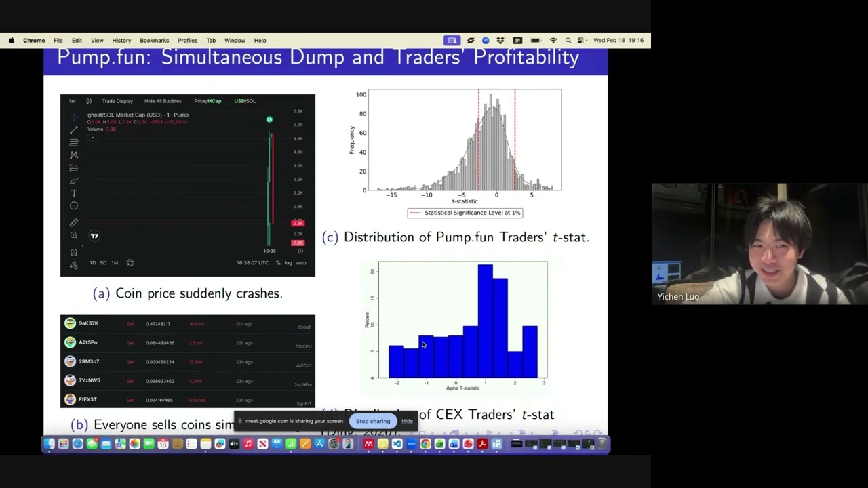
Task: Select the 1D range button under chart
Action: [93, 263]
